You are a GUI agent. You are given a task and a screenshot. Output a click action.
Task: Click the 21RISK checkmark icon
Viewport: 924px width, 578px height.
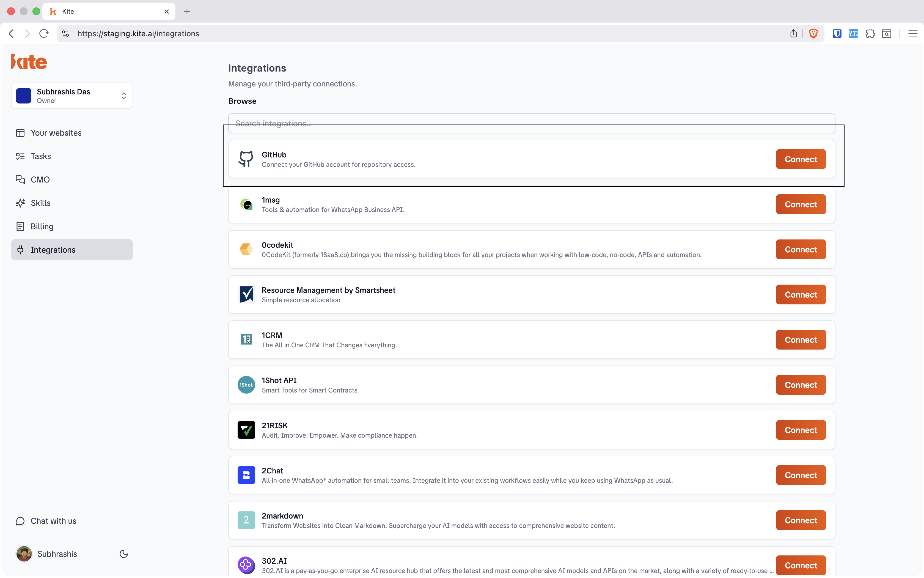[x=246, y=430]
